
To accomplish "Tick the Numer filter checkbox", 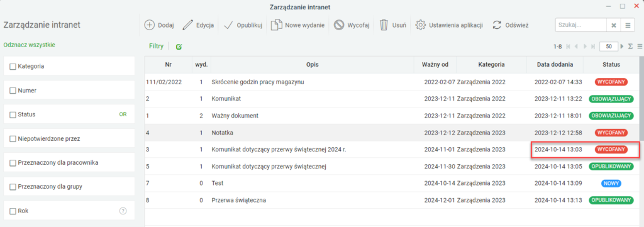I will (x=13, y=91).
